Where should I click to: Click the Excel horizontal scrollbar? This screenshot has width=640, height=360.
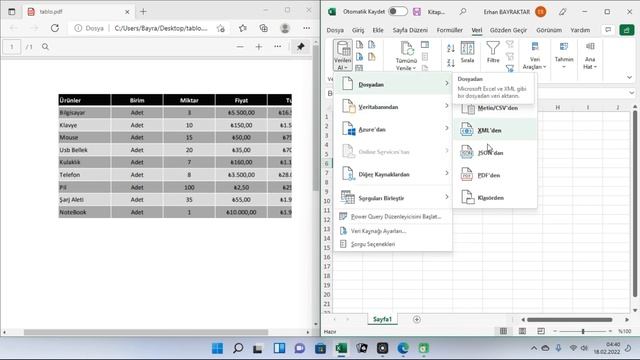[x=569, y=320]
